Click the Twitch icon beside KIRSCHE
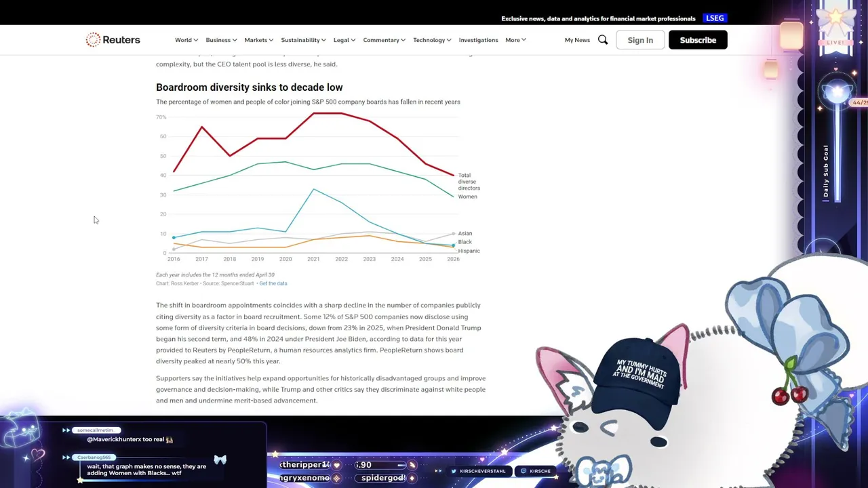Screen dimensions: 868x488 (x=524, y=471)
